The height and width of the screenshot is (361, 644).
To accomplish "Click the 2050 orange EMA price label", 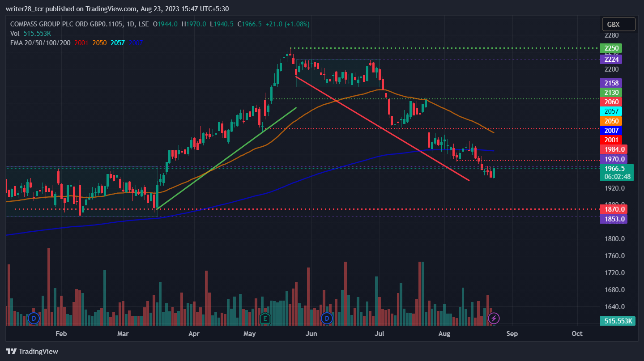I will 611,121.
